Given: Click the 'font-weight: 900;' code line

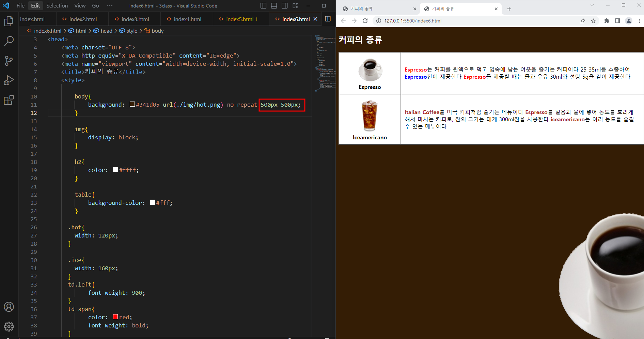Looking at the screenshot, I should (x=116, y=293).
